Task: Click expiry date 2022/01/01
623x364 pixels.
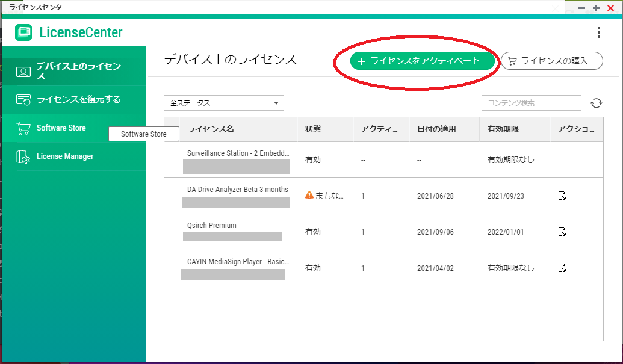Action: [506, 232]
